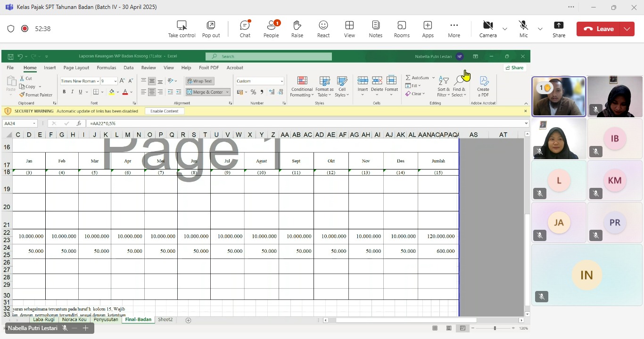This screenshot has height=339, width=644.
Task: Switch to the Neraca Keu sheet tab
Action: [74, 320]
